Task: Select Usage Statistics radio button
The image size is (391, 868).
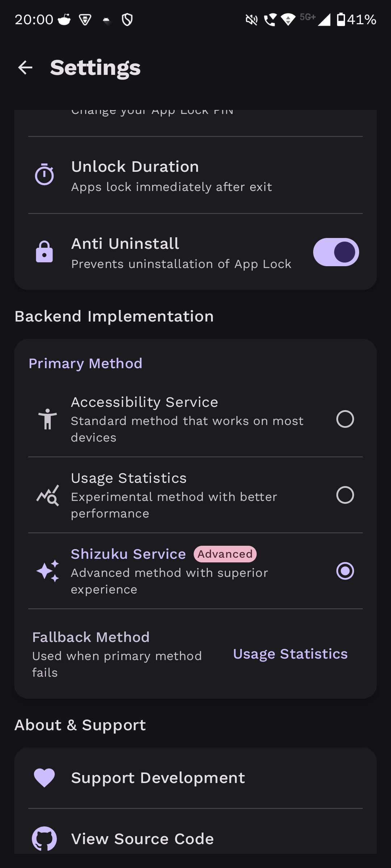Action: point(345,495)
